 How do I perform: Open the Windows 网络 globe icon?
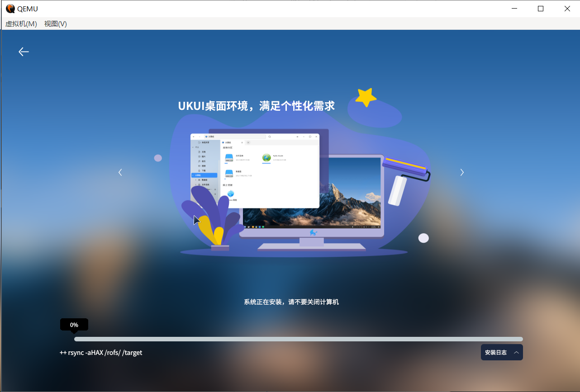[x=231, y=194]
